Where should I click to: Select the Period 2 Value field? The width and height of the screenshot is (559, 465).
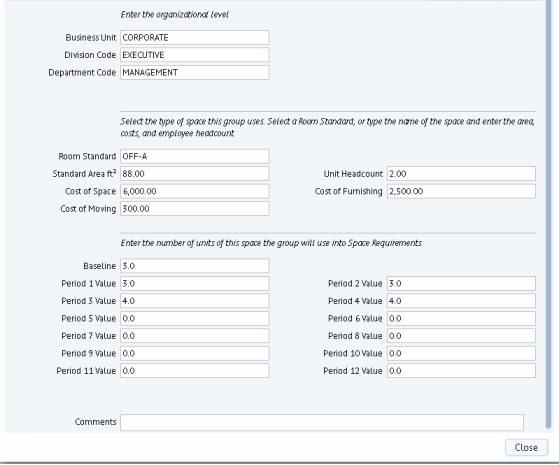coord(461,283)
